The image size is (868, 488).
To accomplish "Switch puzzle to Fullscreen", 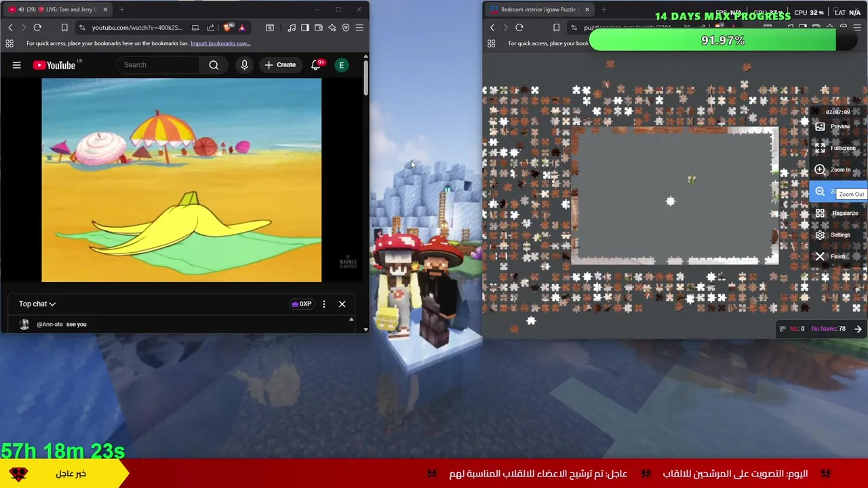I will tap(839, 148).
